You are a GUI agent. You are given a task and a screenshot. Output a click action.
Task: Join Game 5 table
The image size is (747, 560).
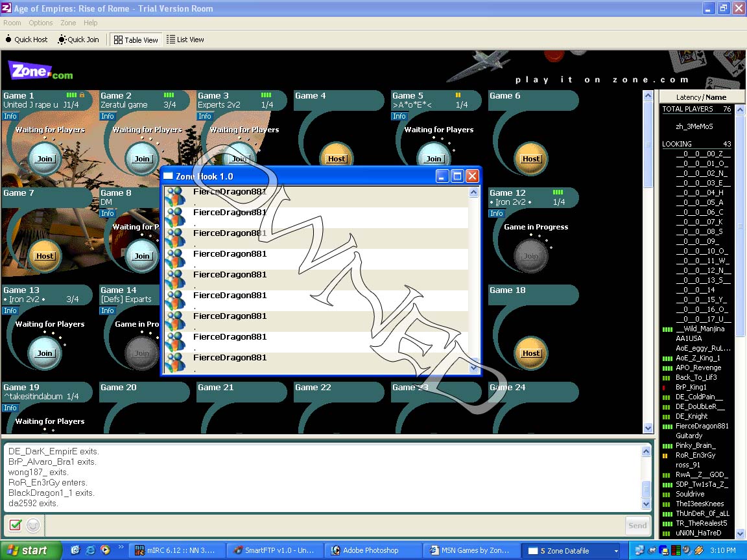(434, 159)
